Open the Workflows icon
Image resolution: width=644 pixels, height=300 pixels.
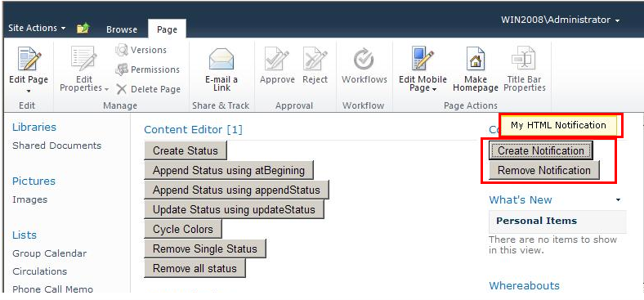(x=364, y=60)
